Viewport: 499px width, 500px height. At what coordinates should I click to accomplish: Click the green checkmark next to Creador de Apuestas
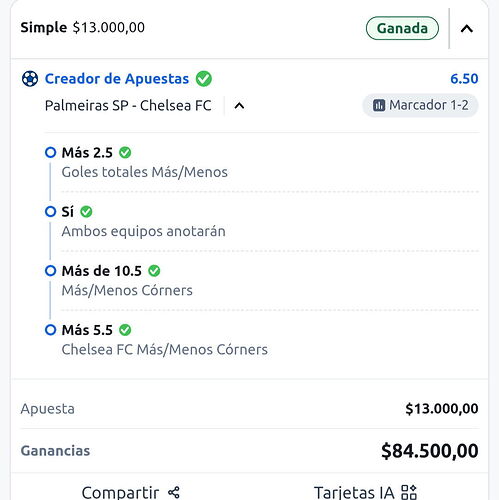pyautogui.click(x=204, y=79)
